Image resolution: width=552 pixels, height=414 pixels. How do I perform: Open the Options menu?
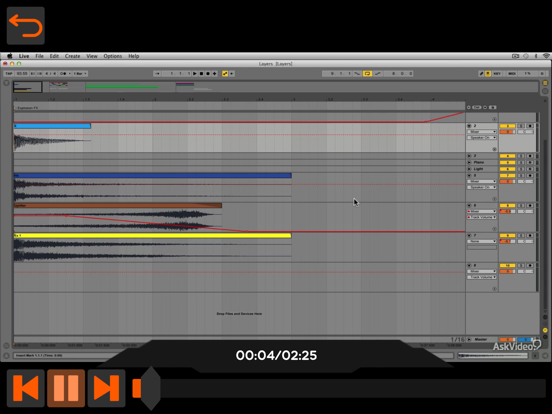(x=113, y=56)
